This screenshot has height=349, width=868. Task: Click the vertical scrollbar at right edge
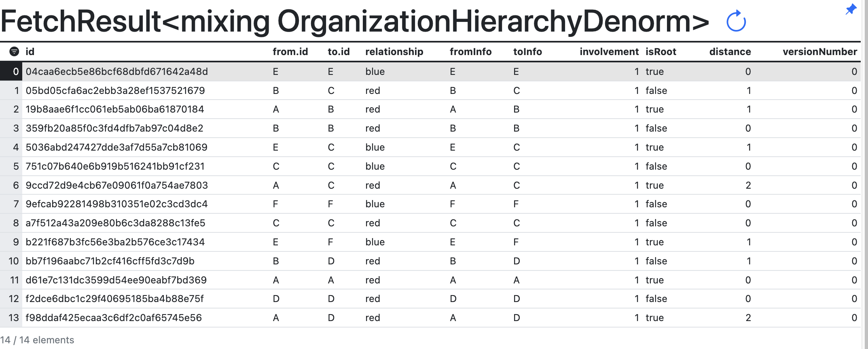(x=865, y=174)
